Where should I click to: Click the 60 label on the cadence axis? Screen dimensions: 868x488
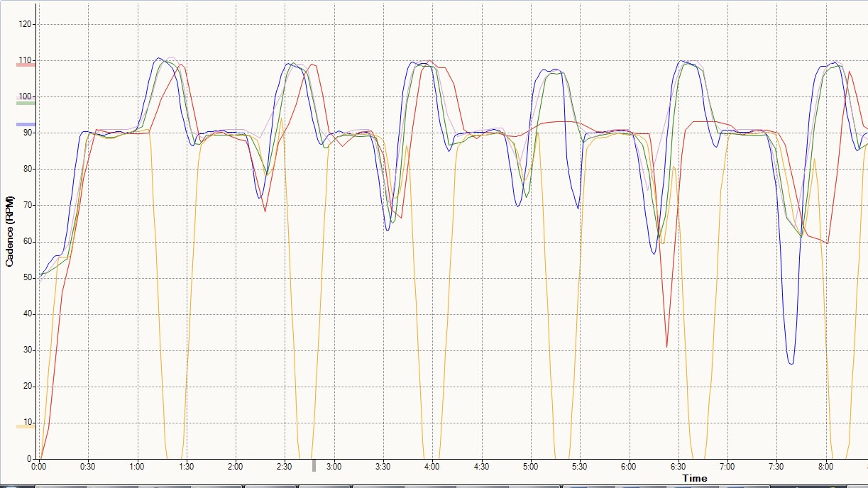click(x=28, y=242)
